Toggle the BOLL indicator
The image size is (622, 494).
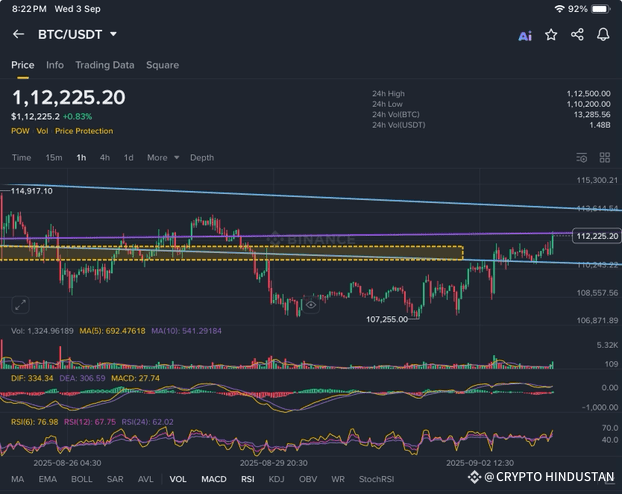[x=82, y=479]
